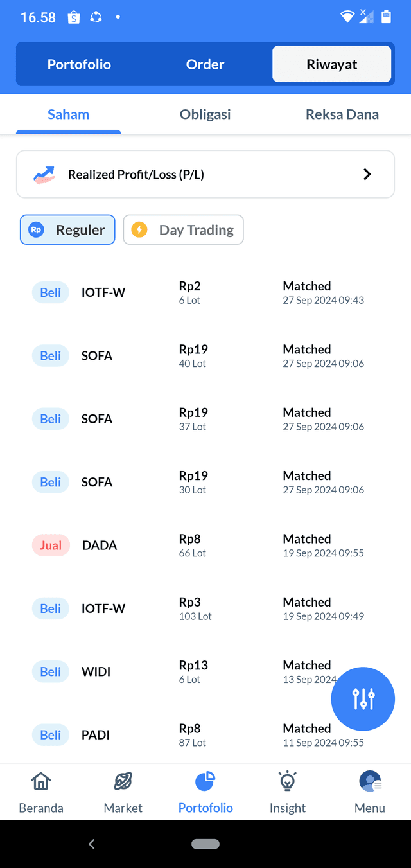Go to the top Portofolio section
Image resolution: width=411 pixels, height=868 pixels.
79,64
